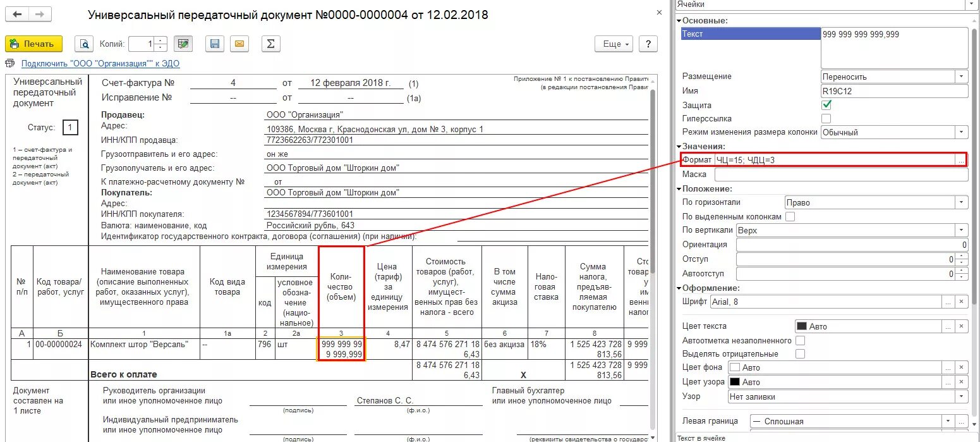Increase the Отступ indent value
This screenshot has width=980, height=442.
962,256
